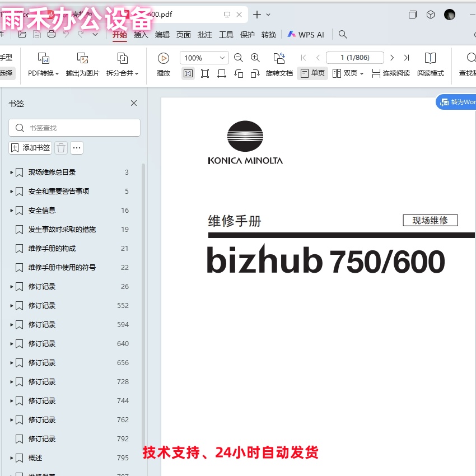Switch to the 编辑 tab
476x476 pixels.
tap(162, 35)
